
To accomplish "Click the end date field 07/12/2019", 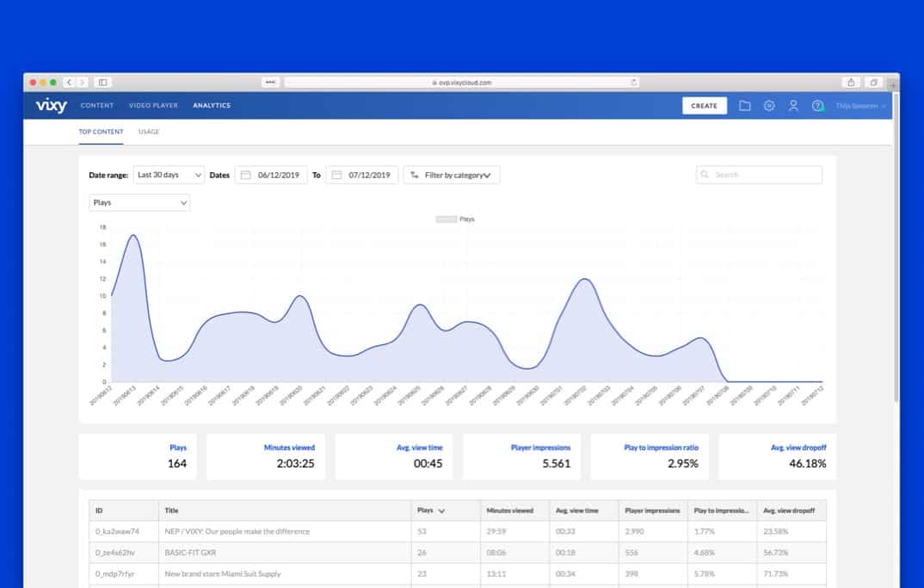I will 369,175.
